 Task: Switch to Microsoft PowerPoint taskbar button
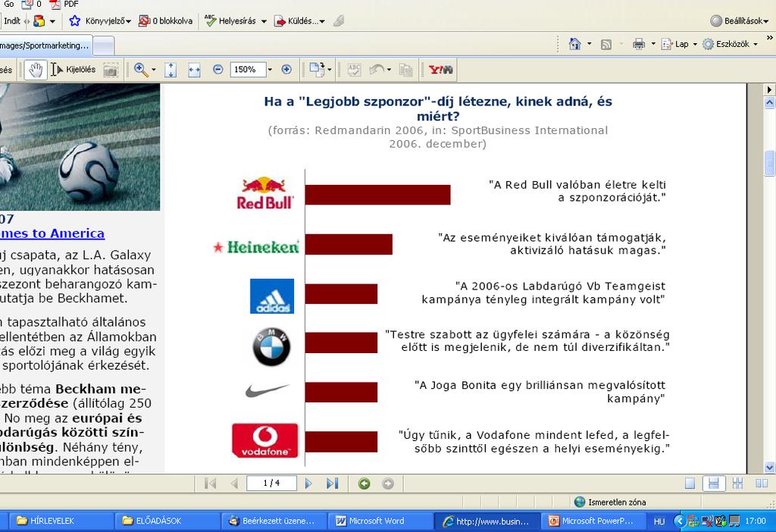click(593, 521)
